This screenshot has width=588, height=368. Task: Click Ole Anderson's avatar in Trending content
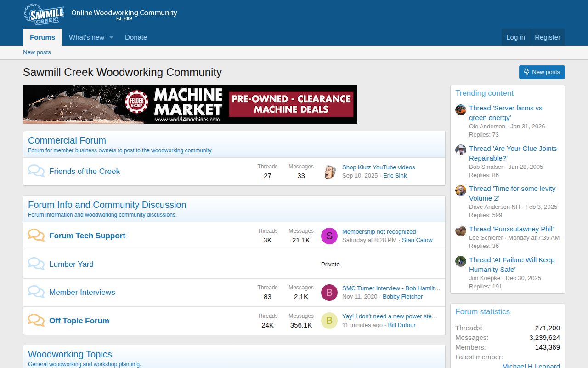(x=461, y=110)
